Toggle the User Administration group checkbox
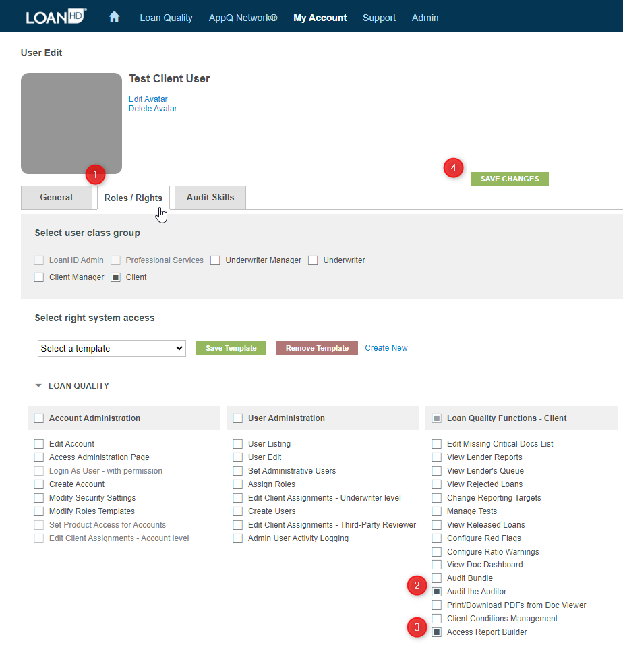This screenshot has height=672, width=623. pyautogui.click(x=237, y=418)
